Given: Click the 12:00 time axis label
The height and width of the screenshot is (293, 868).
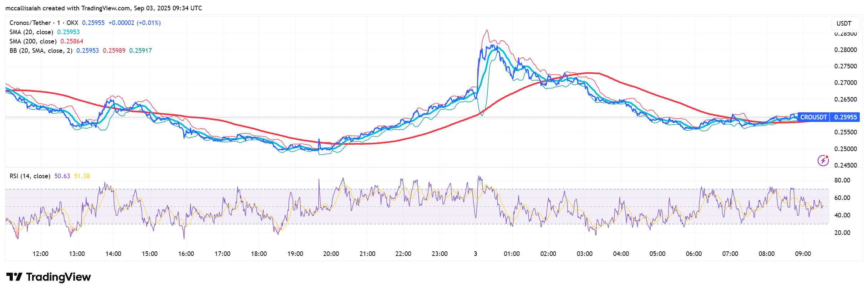Looking at the screenshot, I should (x=40, y=254).
